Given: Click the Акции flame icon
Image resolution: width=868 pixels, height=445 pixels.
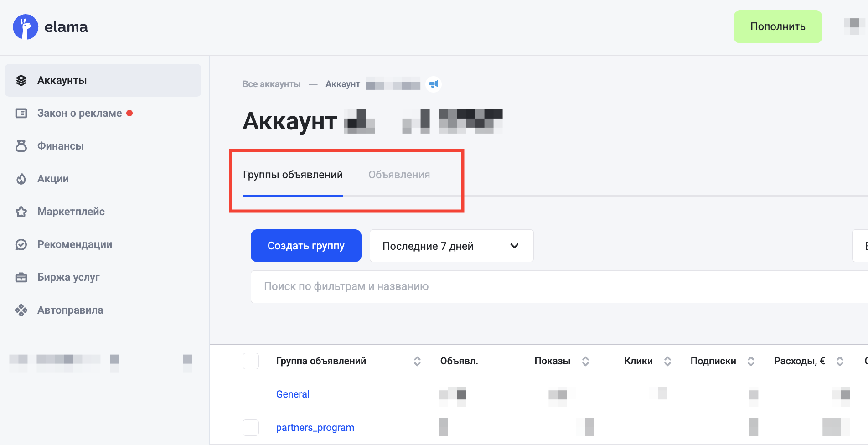Looking at the screenshot, I should pyautogui.click(x=21, y=179).
